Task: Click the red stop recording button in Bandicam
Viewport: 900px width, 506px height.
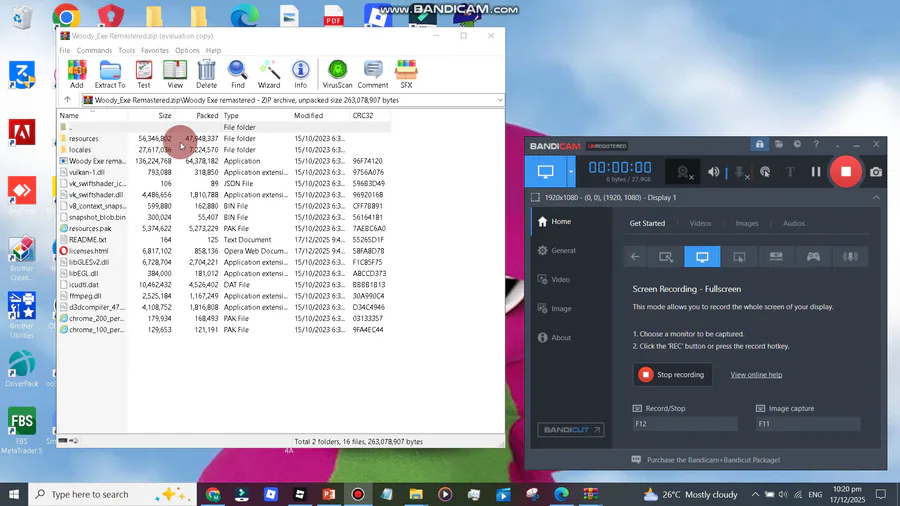Action: (x=845, y=172)
